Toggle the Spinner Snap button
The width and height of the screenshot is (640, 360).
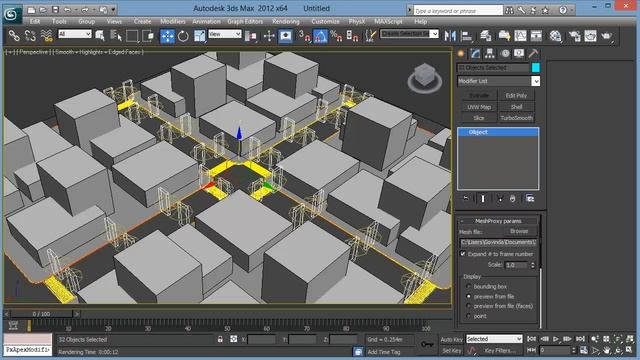click(x=352, y=36)
